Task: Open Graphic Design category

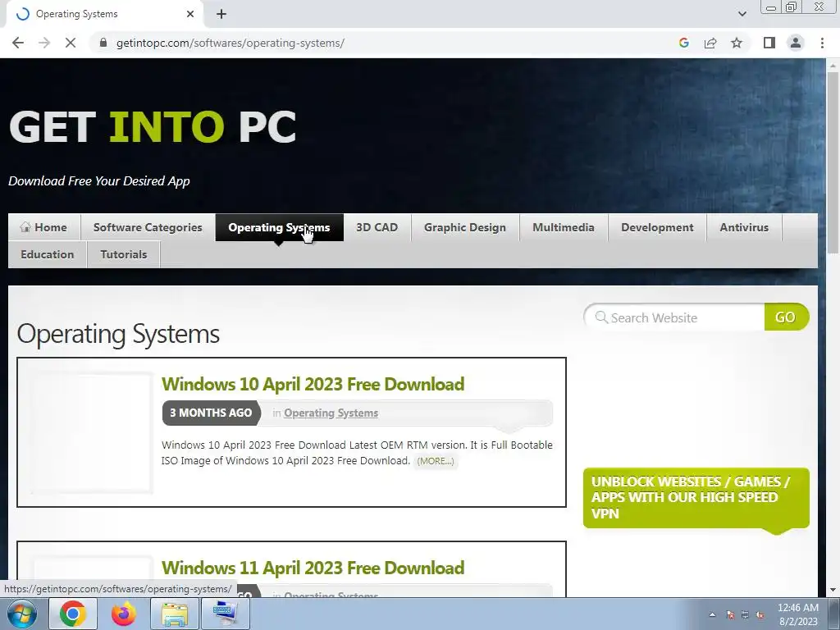Action: 465,227
